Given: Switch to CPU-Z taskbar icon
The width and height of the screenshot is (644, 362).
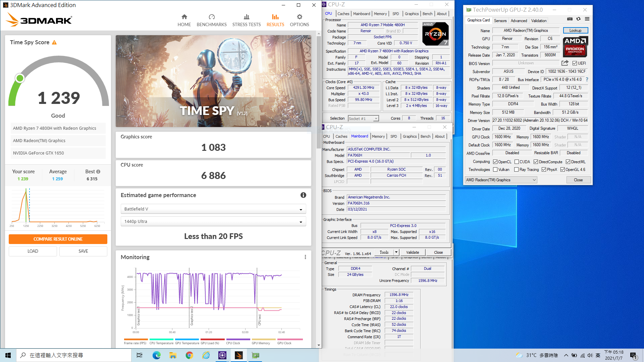Looking at the screenshot, I should click(x=222, y=355).
